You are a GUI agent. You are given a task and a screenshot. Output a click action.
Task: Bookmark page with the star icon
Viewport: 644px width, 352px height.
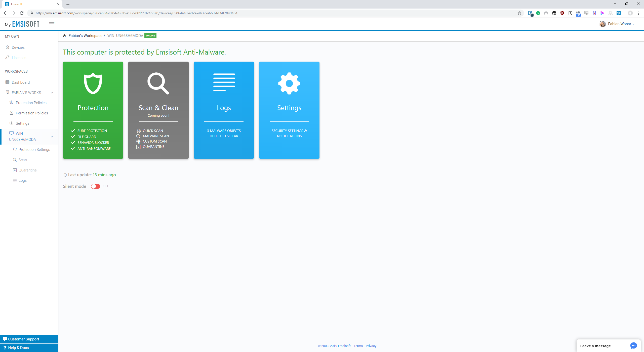[x=519, y=13]
